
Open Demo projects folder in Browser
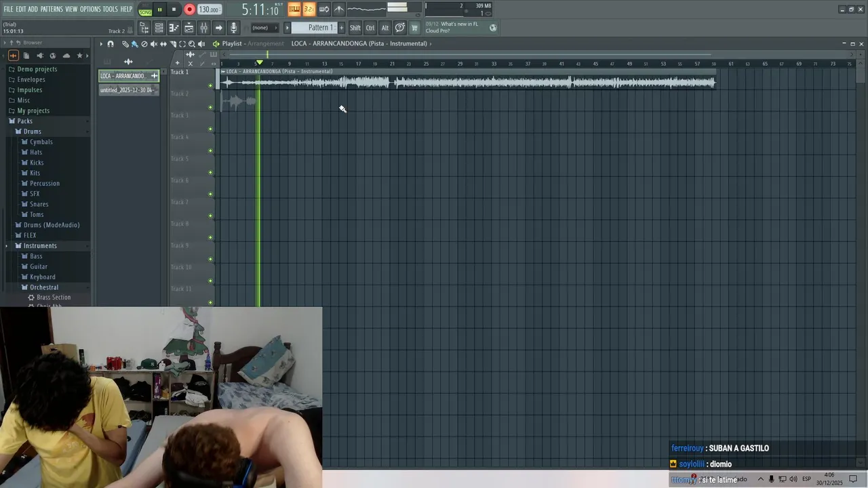37,69
